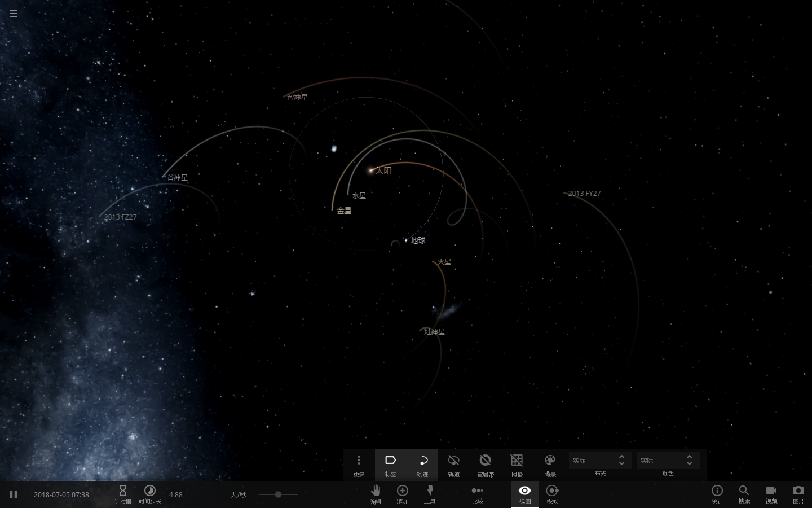Select the 谷神星 Ceres label
The height and width of the screenshot is (508, 812).
pos(178,178)
